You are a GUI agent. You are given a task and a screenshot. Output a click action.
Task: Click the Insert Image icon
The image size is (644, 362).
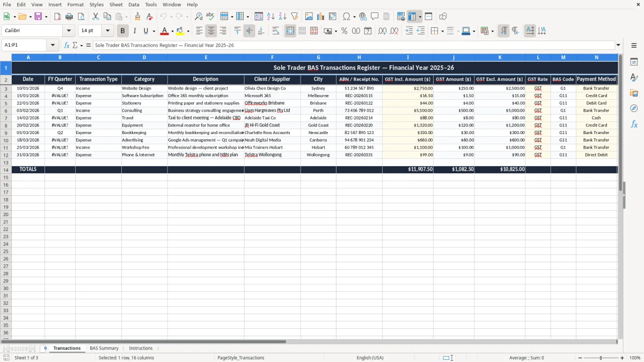[309, 17]
